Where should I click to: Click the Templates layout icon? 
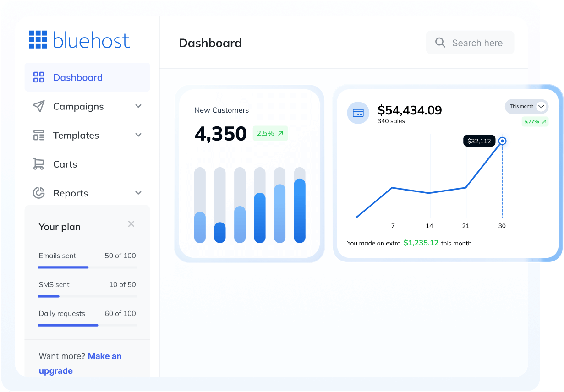(x=39, y=135)
